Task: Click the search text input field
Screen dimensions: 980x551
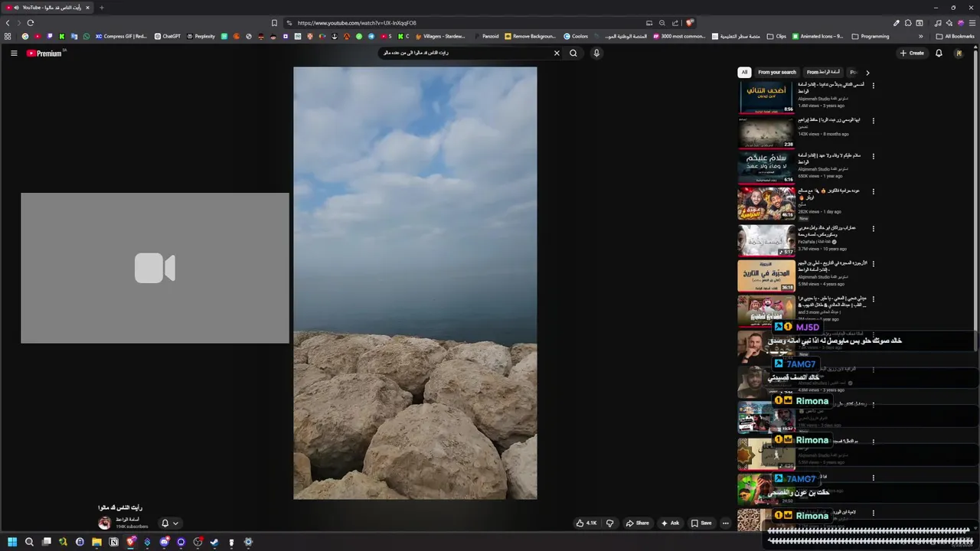Action: tap(465, 53)
